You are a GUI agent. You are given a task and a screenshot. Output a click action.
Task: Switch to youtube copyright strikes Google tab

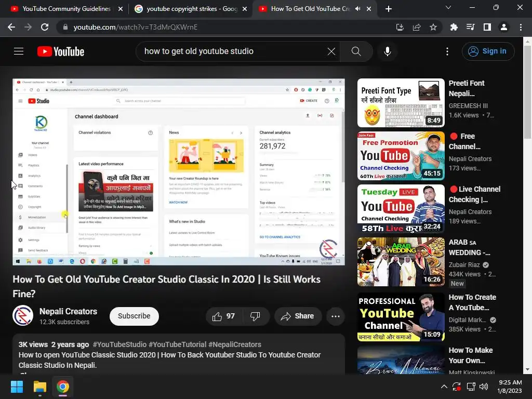coord(190,9)
